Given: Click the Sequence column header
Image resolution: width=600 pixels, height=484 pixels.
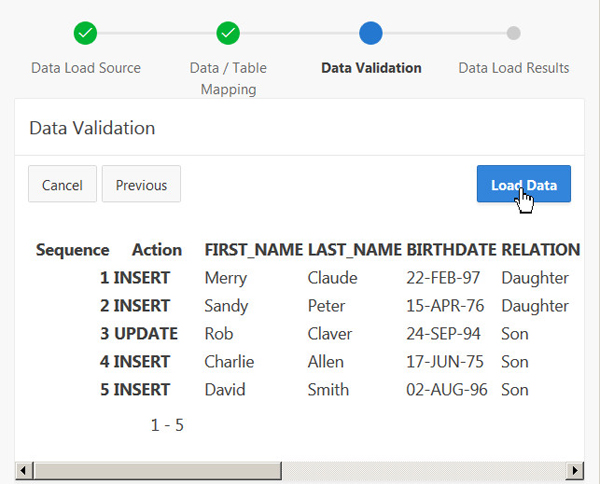Looking at the screenshot, I should click(72, 250).
